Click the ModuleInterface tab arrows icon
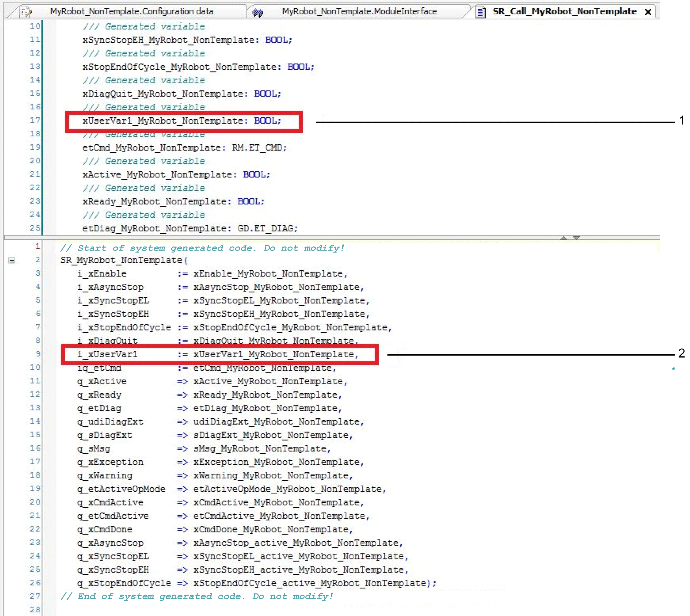Viewport: 690px width, 616px height. 258,13
